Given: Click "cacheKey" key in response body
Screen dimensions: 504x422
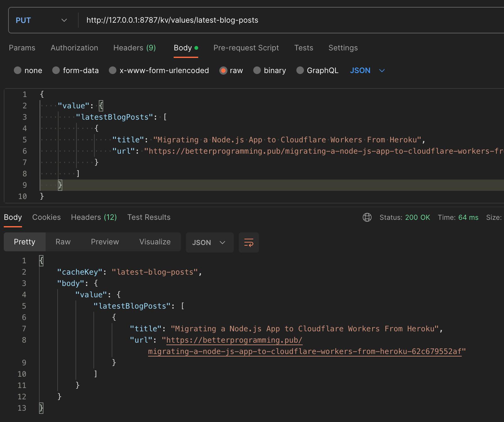Looking at the screenshot, I should point(80,272).
